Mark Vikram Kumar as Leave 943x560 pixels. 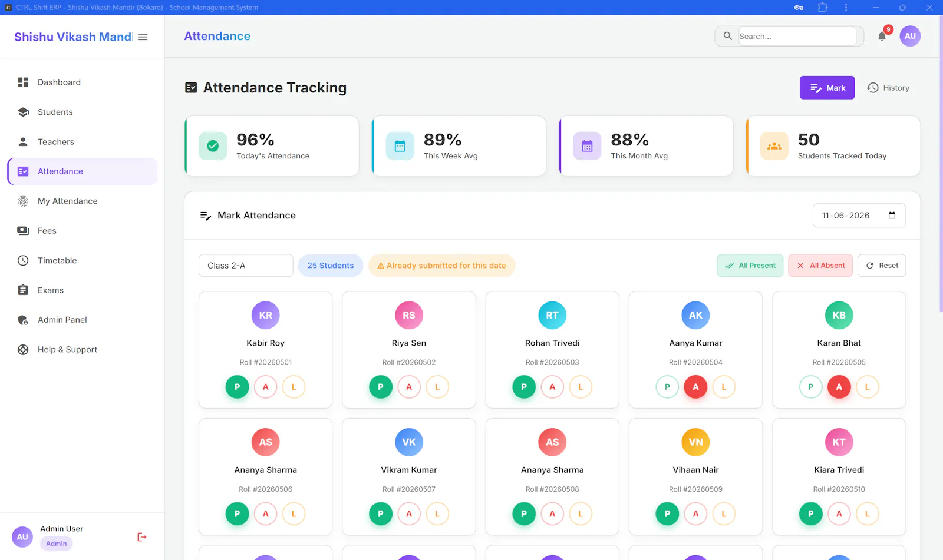(x=437, y=514)
